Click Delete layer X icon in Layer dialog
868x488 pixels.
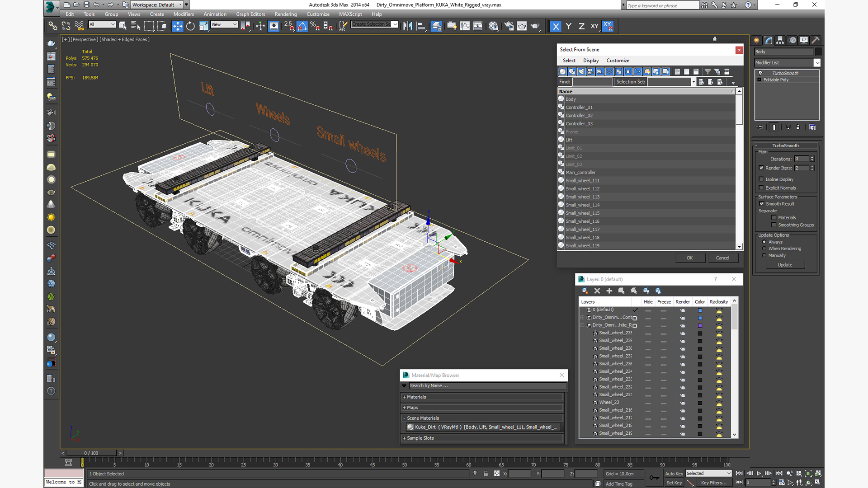pyautogui.click(x=597, y=291)
